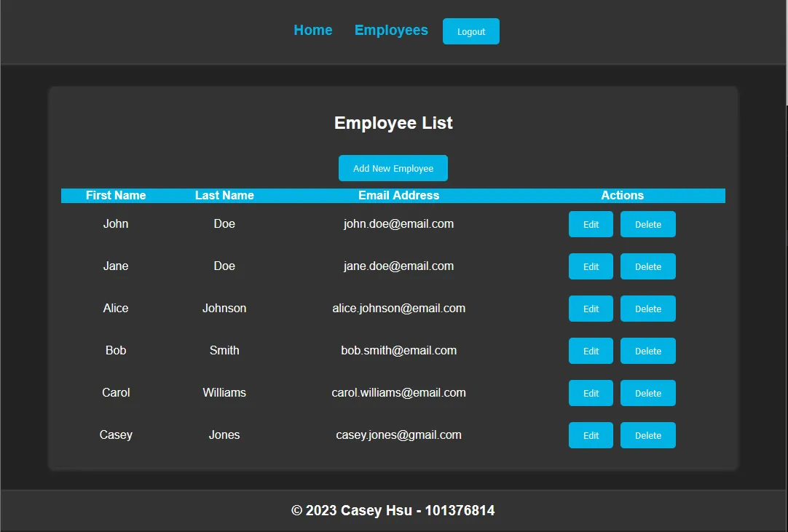The height and width of the screenshot is (532, 788).
Task: Edit Carol Williams' details
Action: (590, 392)
